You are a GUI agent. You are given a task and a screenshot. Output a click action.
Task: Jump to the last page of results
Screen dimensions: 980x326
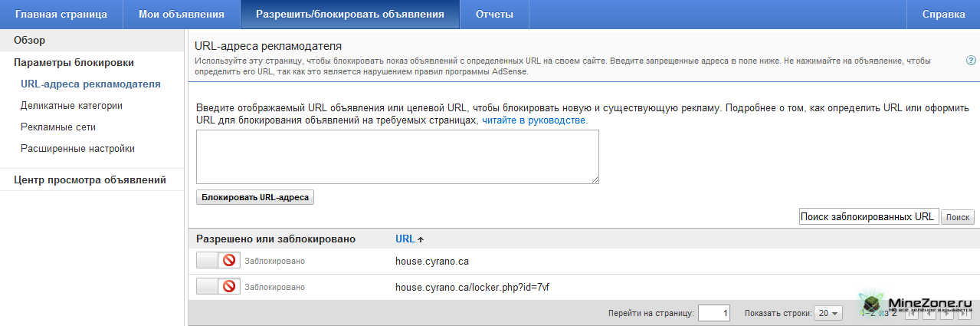point(964,313)
